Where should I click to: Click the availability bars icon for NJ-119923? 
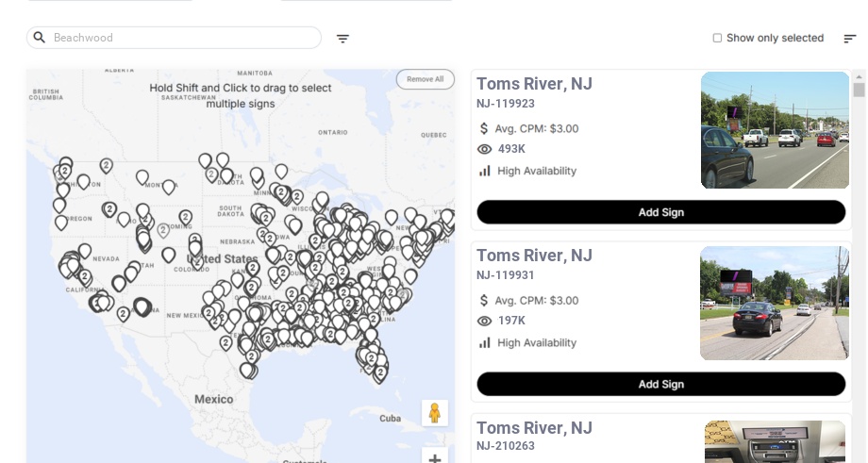click(x=485, y=171)
